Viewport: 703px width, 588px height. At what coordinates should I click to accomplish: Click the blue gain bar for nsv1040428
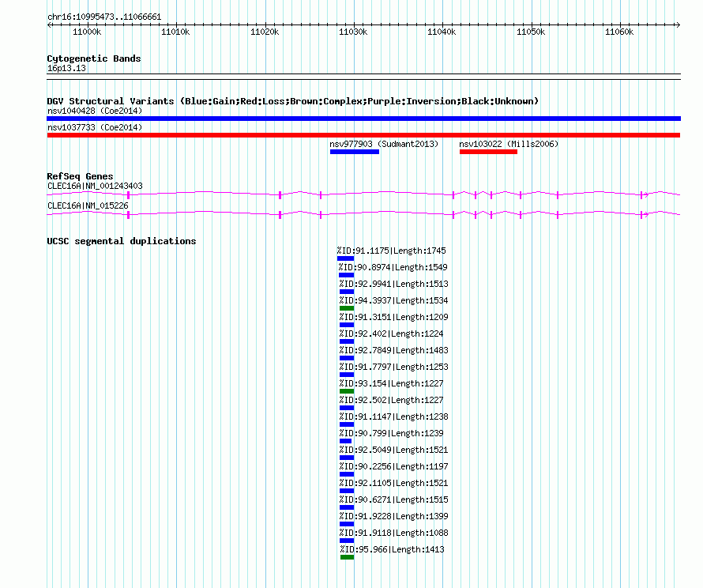click(363, 119)
